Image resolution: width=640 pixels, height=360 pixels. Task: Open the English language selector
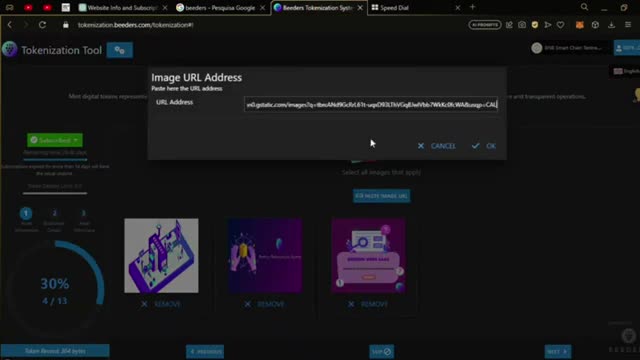(x=626, y=71)
